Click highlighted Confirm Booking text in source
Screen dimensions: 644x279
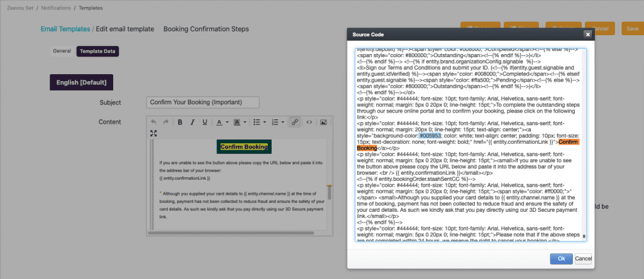click(x=569, y=142)
